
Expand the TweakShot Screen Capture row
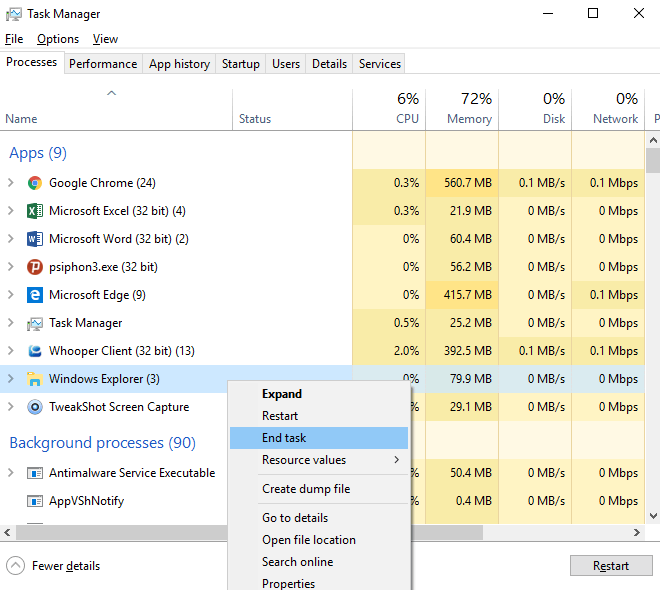[11, 407]
